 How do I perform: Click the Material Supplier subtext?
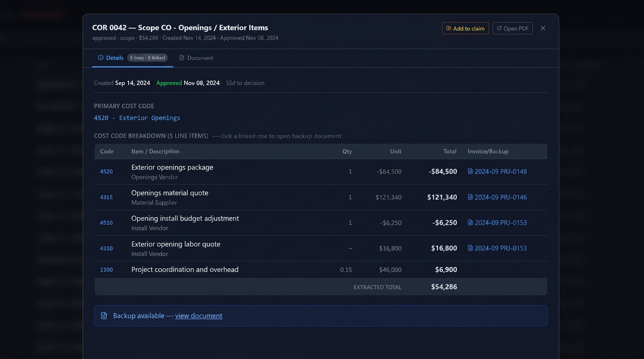154,203
